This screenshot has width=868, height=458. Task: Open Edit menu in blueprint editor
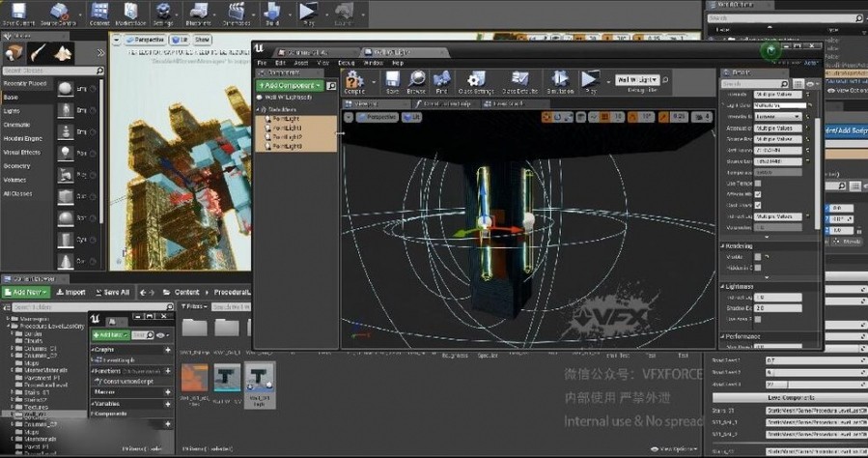[281, 63]
